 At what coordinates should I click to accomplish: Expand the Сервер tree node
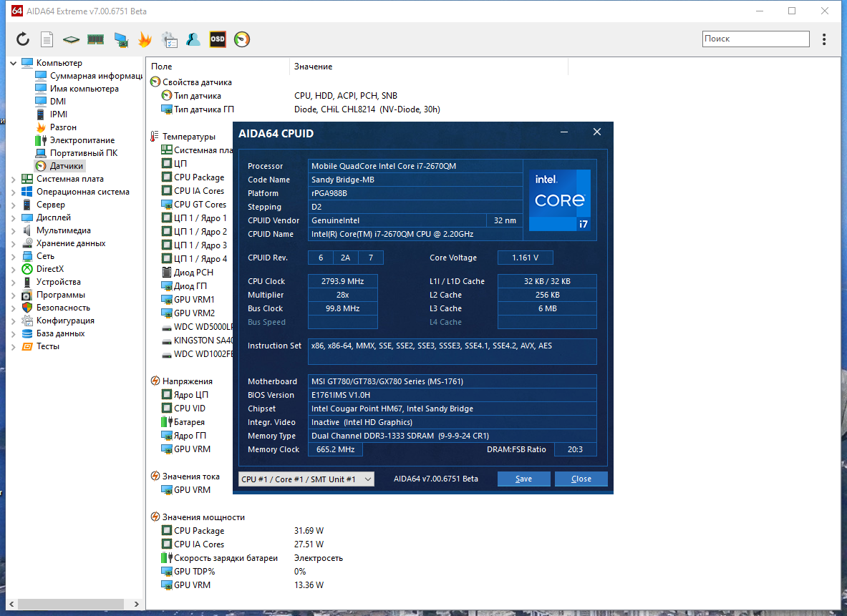13,205
